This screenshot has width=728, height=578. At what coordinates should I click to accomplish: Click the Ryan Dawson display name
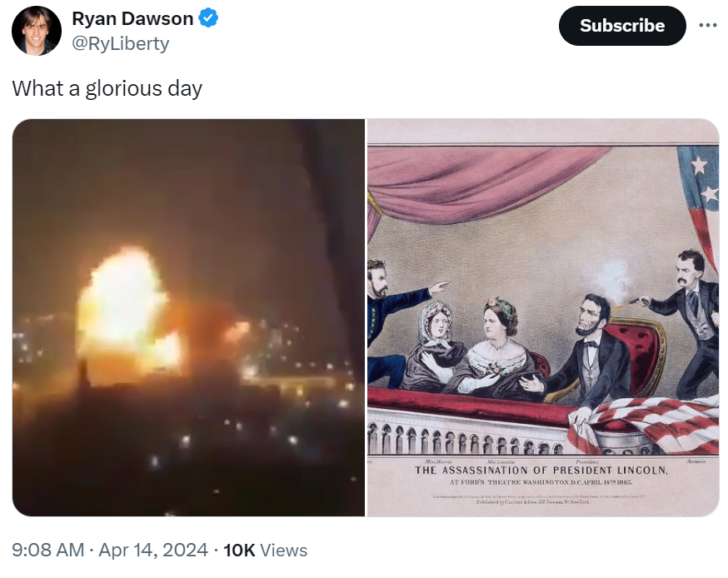[132, 18]
